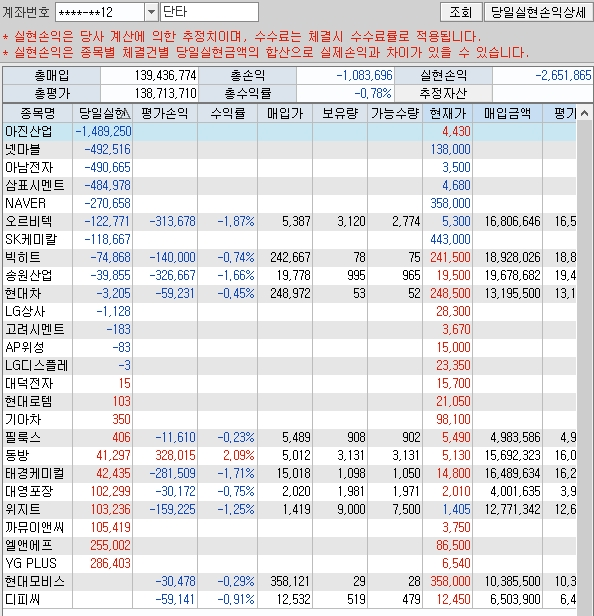The height and width of the screenshot is (616, 594).
Task: Sort by 현재가 column header
Action: tap(448, 114)
